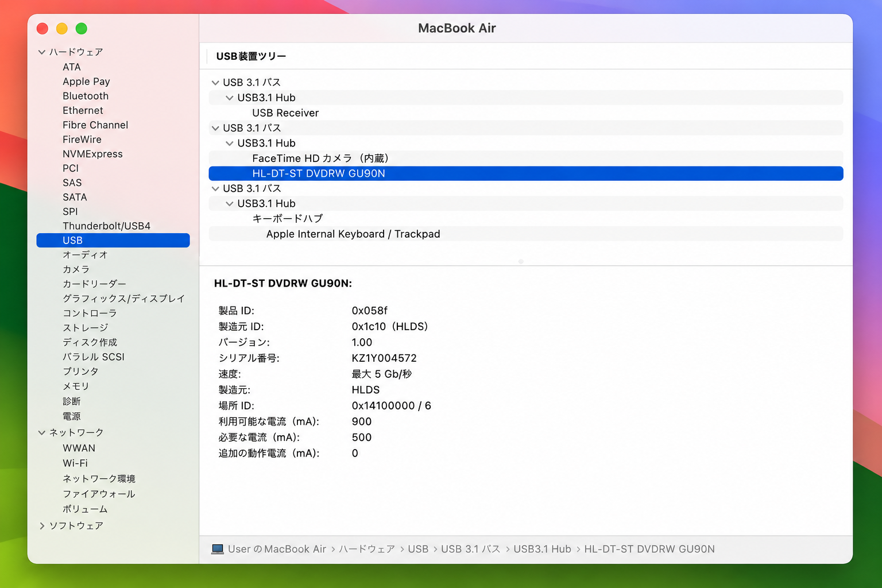Open the SAS category
The image size is (882, 588).
click(72, 183)
